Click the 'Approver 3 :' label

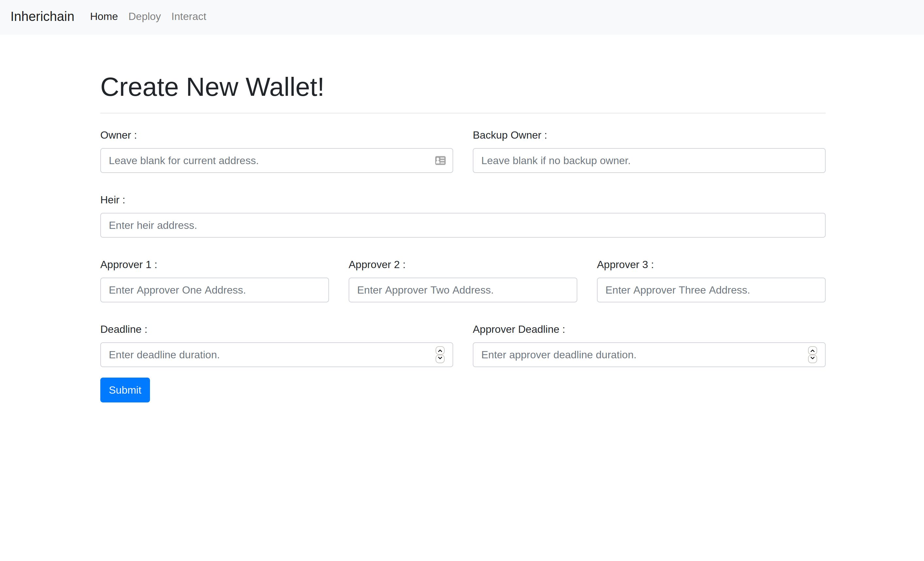[x=625, y=264]
